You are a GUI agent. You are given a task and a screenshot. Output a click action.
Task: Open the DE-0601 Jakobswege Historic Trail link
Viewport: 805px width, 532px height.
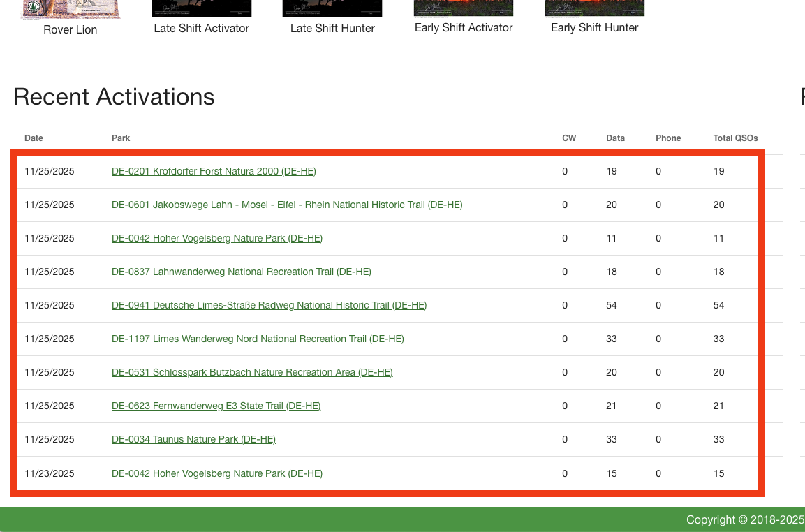[287, 205]
